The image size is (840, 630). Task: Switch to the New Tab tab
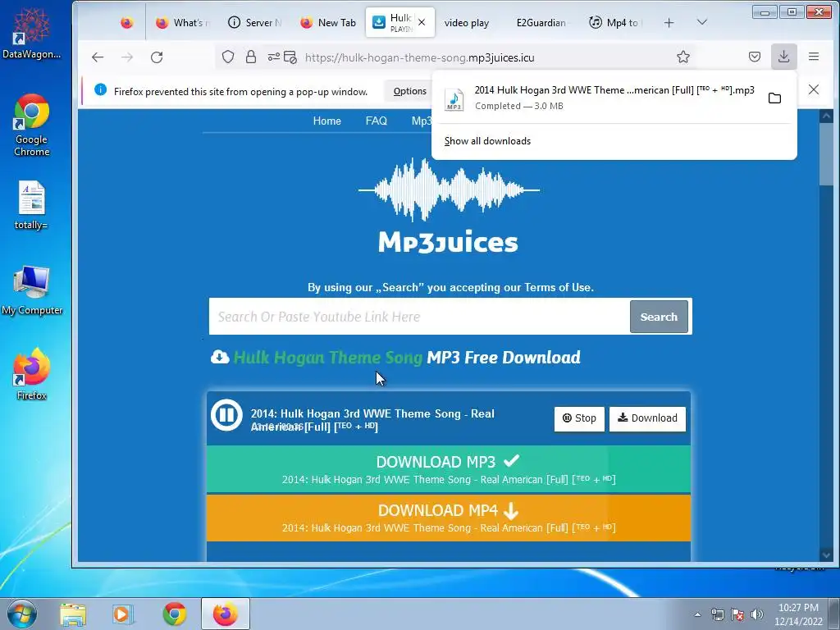(x=328, y=22)
